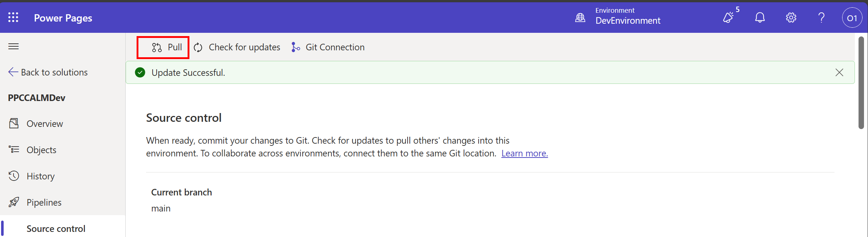Open Git Connection settings
This screenshot has height=237, width=868.
(328, 47)
